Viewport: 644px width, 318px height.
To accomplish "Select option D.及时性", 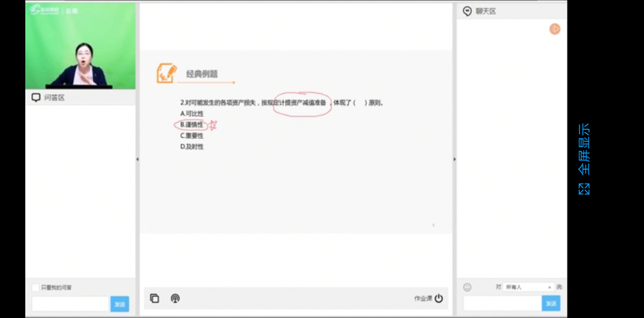I will tap(192, 147).
